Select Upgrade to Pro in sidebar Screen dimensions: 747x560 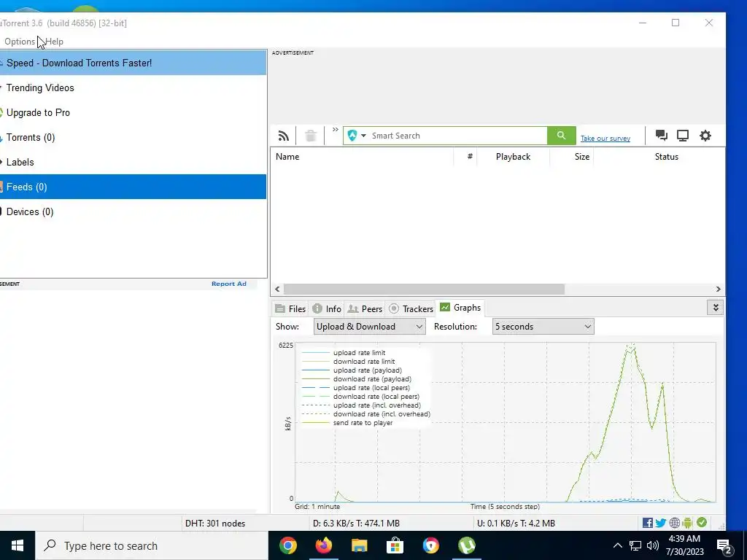click(133, 112)
